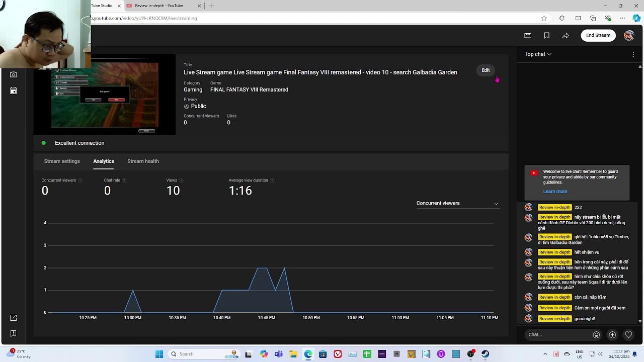
Task: Click the Chat rate info icon
Action: pyautogui.click(x=124, y=180)
